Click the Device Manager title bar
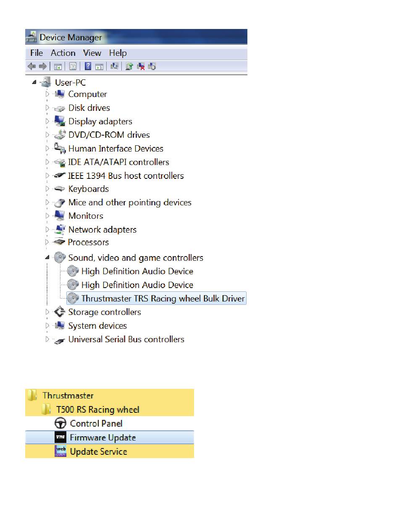The image size is (399, 532). point(136,37)
